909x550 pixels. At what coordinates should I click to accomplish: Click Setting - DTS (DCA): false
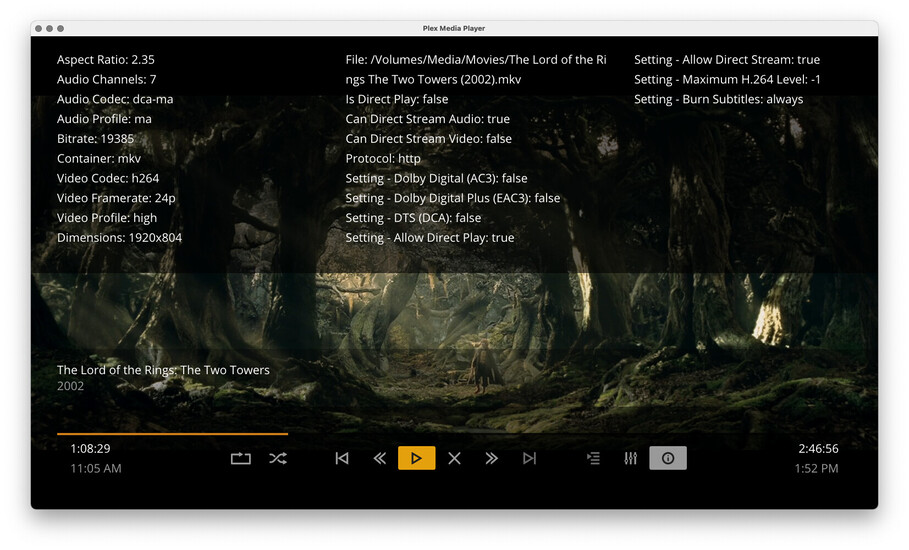(413, 218)
